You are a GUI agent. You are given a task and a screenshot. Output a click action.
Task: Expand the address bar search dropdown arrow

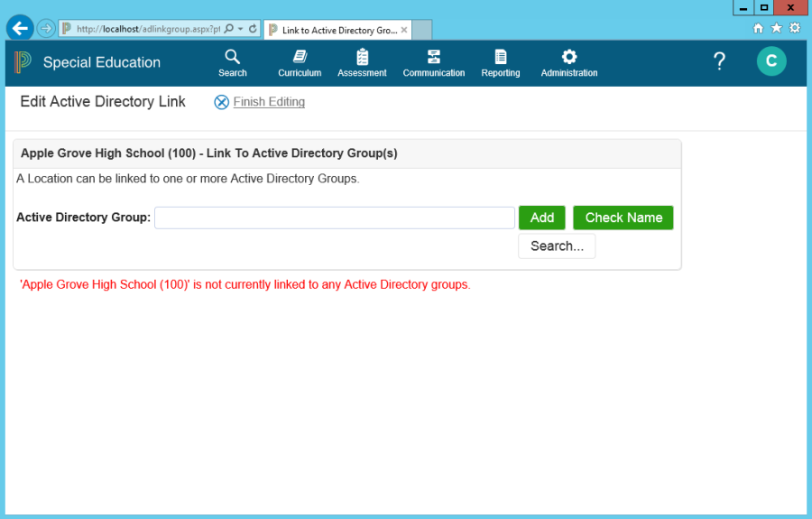click(x=240, y=29)
